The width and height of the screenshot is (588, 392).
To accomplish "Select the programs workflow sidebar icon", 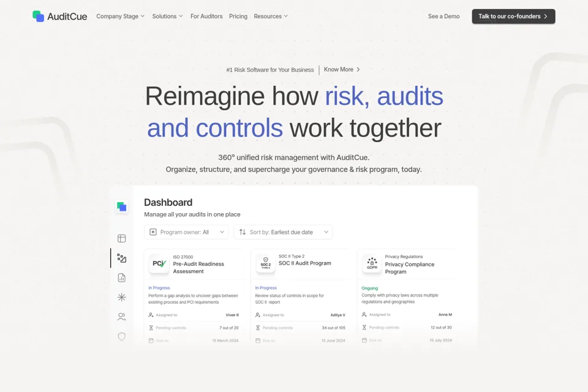I will click(x=121, y=258).
